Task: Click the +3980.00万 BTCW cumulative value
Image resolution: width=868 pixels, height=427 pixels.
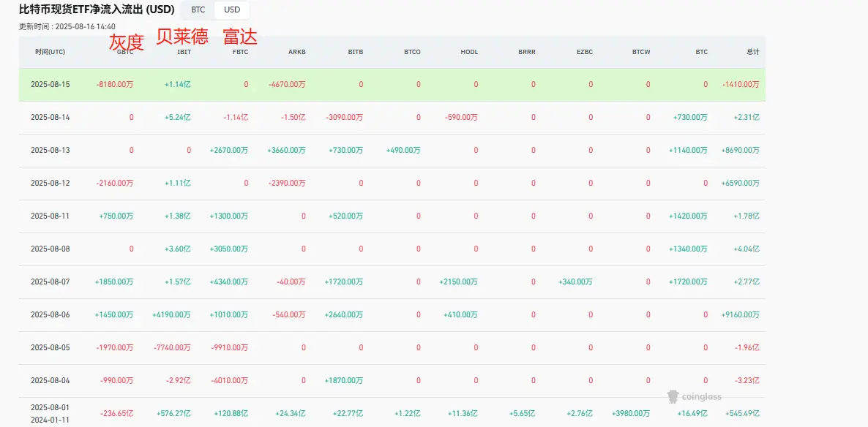Action: [631, 413]
